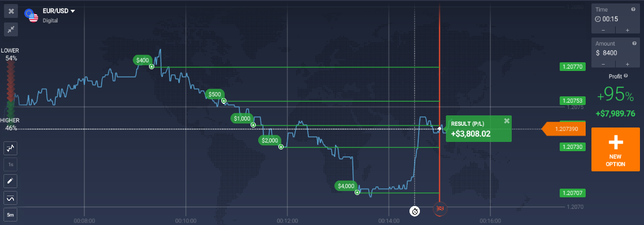Open the 5m timeframe selector

click(x=11, y=215)
